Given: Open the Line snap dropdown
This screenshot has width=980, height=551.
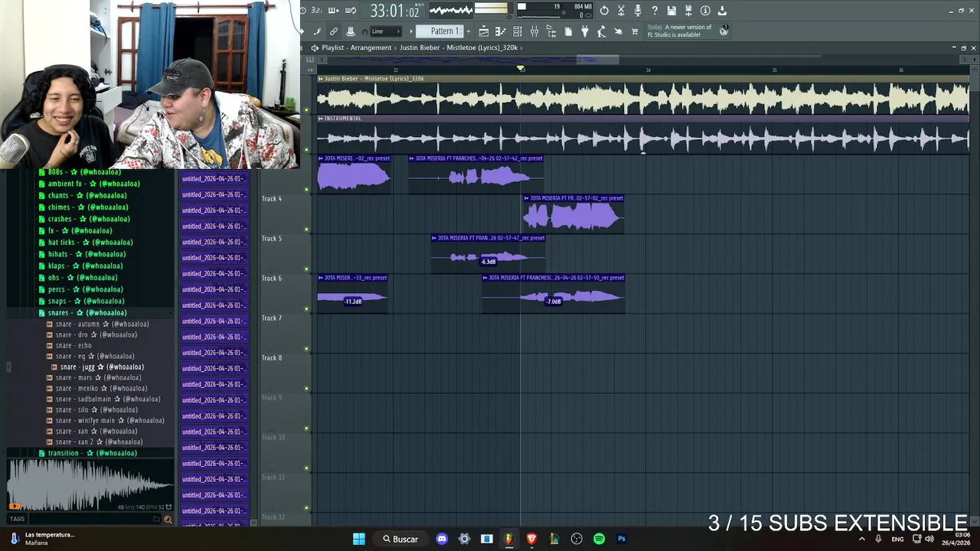Looking at the screenshot, I should (x=386, y=31).
